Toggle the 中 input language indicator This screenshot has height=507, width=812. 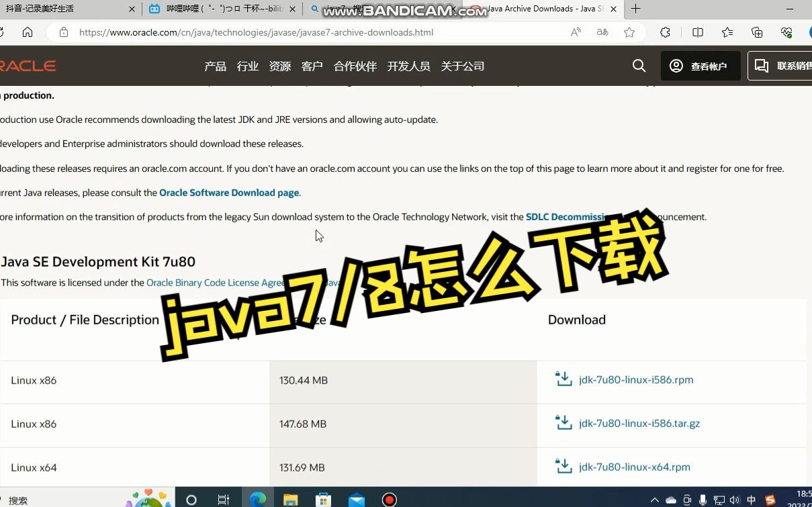tap(752, 500)
